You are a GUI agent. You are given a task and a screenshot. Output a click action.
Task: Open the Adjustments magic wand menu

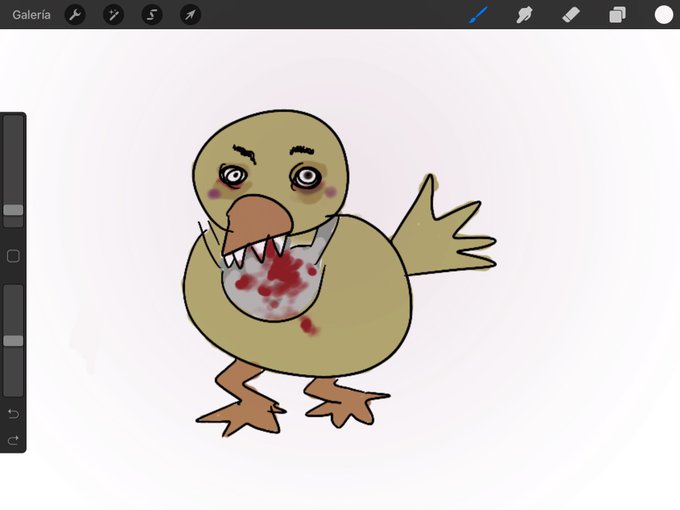point(114,15)
